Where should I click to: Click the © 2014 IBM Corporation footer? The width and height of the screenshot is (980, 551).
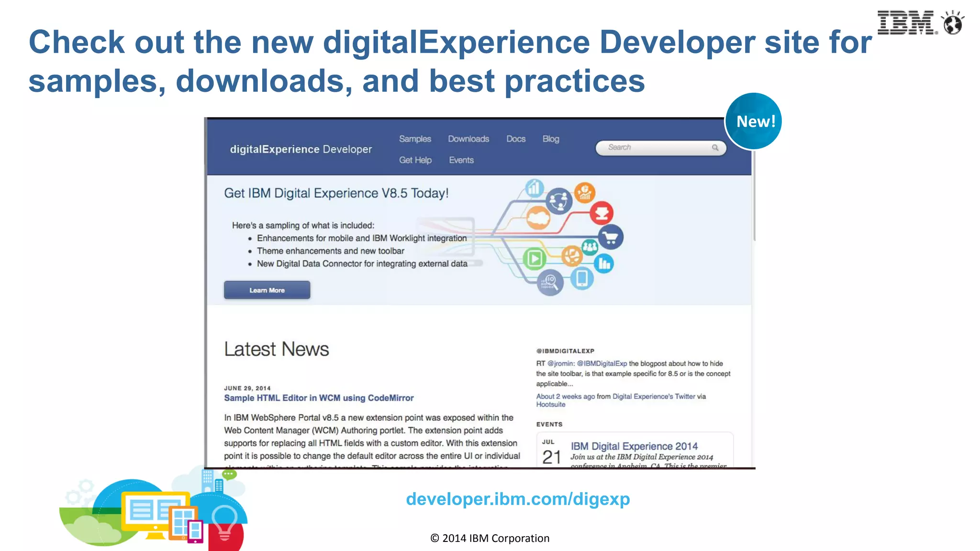[490, 539]
